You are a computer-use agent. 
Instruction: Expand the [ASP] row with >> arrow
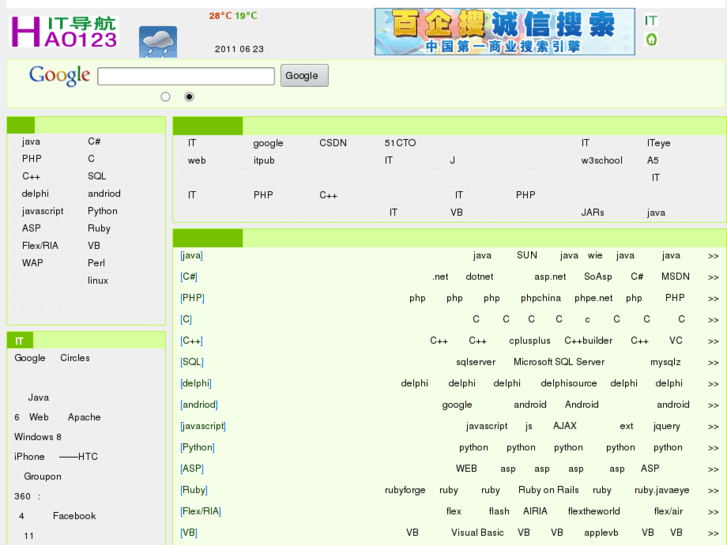(x=713, y=469)
